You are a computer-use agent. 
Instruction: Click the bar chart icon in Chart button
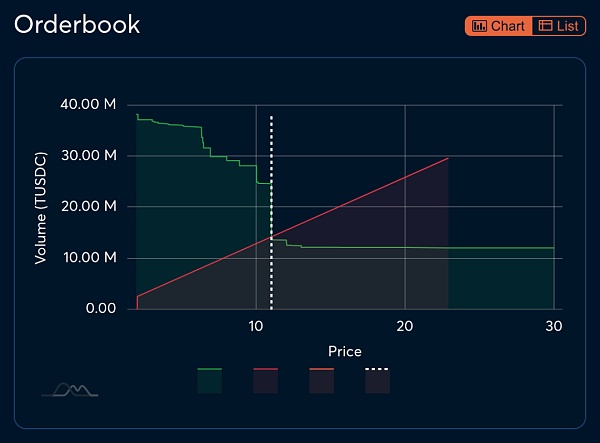480,26
